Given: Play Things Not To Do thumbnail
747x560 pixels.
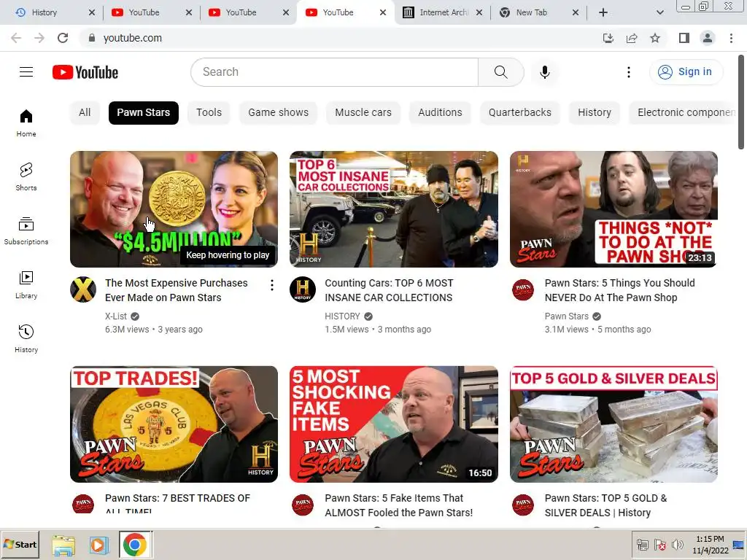Looking at the screenshot, I should 614,209.
